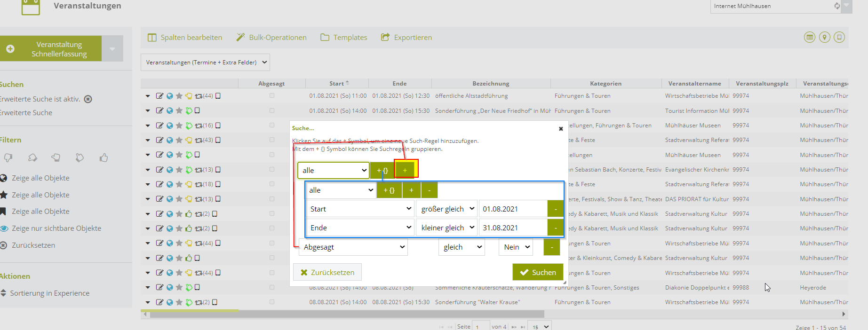Click the Veranstaltungen calendar icon in the header
The width and height of the screenshot is (868, 330).
pyautogui.click(x=31, y=7)
